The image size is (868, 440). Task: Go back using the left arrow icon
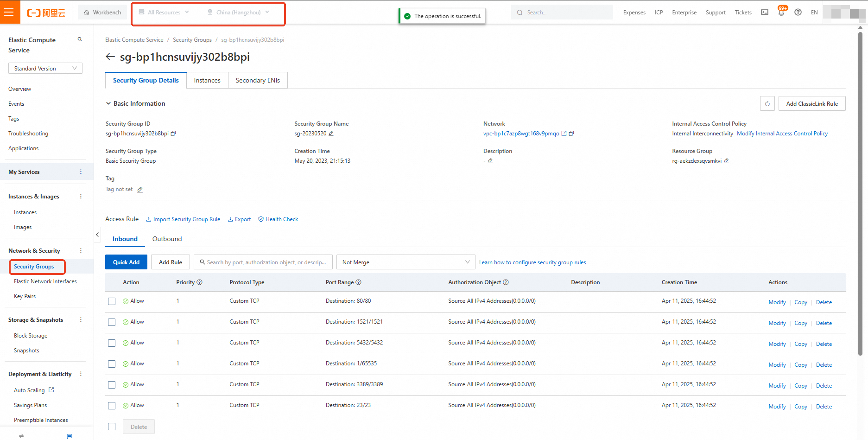point(110,57)
